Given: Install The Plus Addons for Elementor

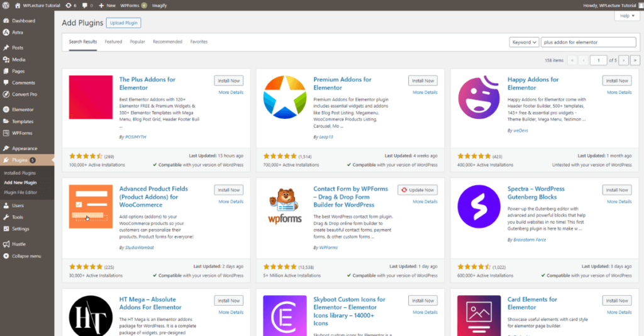Looking at the screenshot, I should pos(229,81).
